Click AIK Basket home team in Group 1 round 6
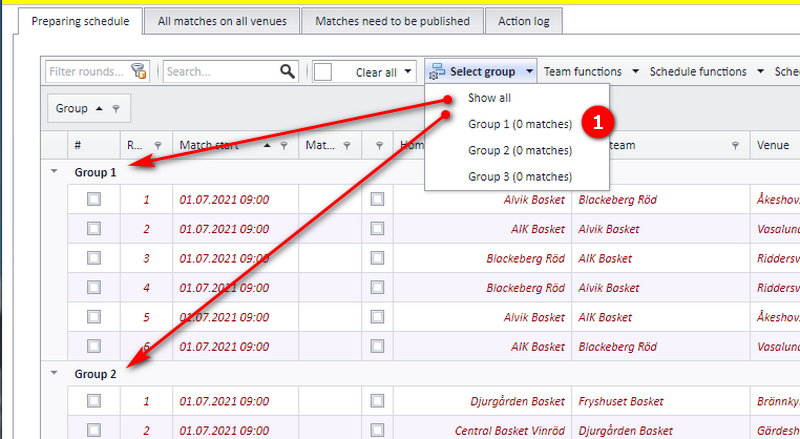 (x=538, y=347)
